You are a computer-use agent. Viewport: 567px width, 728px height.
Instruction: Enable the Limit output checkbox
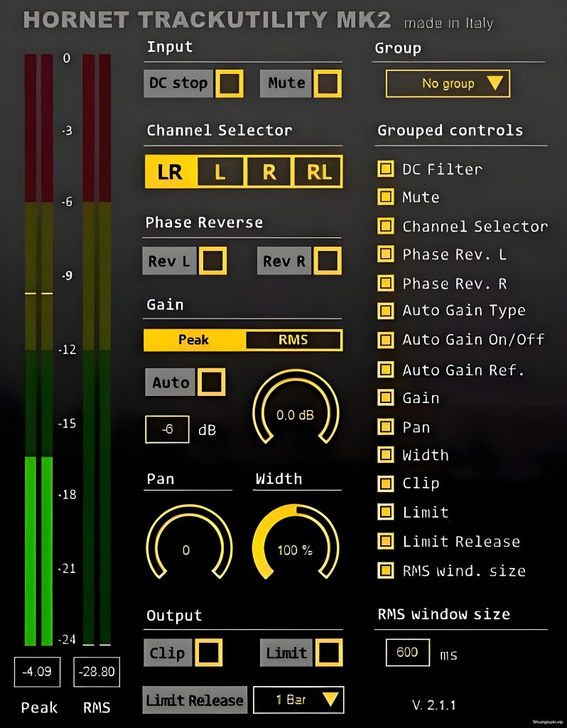coord(328,653)
